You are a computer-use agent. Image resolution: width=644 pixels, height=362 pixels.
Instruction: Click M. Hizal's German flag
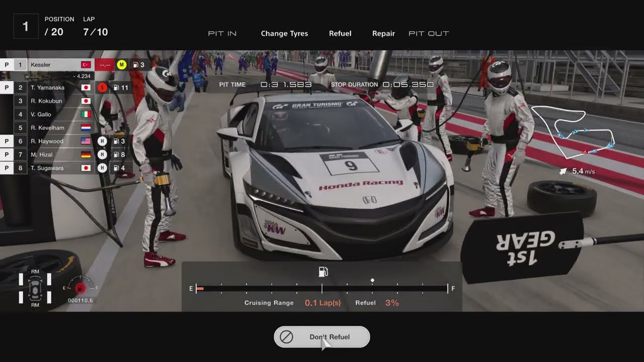[x=86, y=155]
